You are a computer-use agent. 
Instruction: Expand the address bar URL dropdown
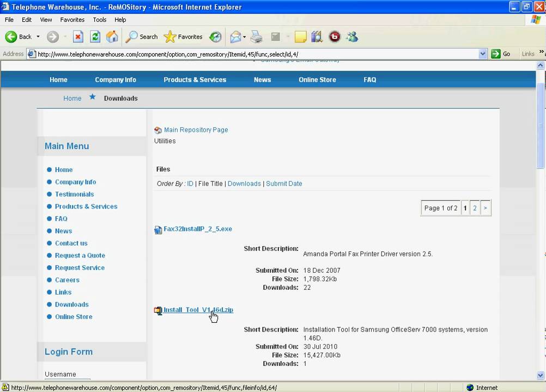(483, 54)
